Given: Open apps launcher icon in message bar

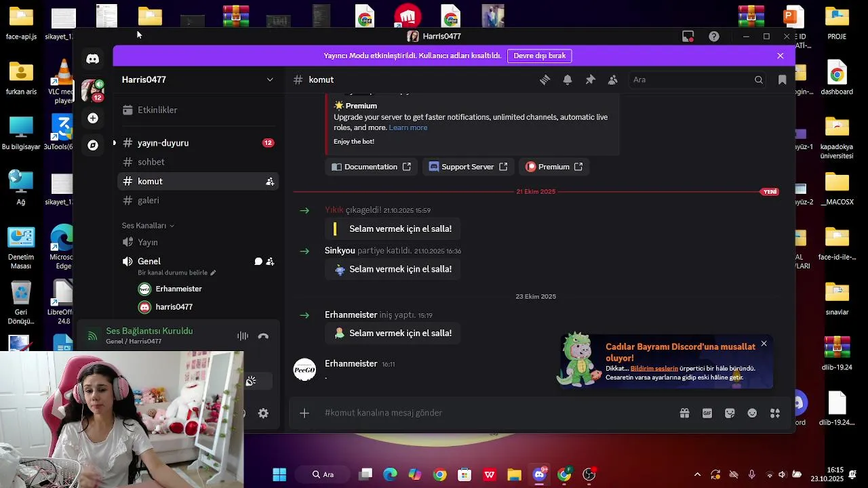Looking at the screenshot, I should coord(775,413).
